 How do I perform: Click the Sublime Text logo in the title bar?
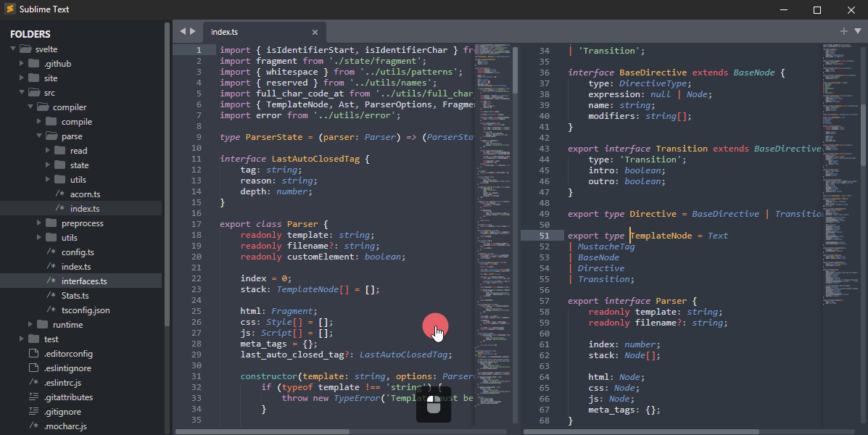(x=9, y=9)
